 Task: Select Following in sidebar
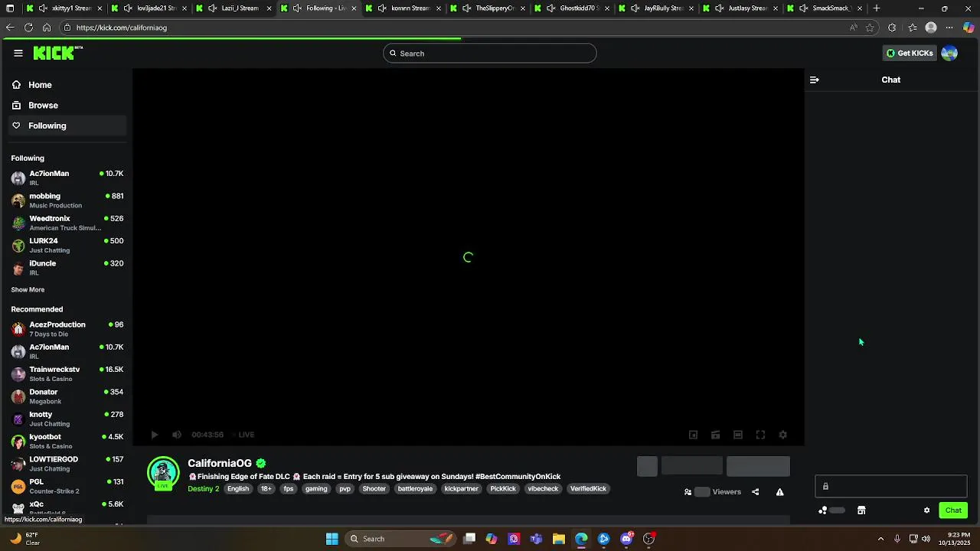[x=67, y=126]
